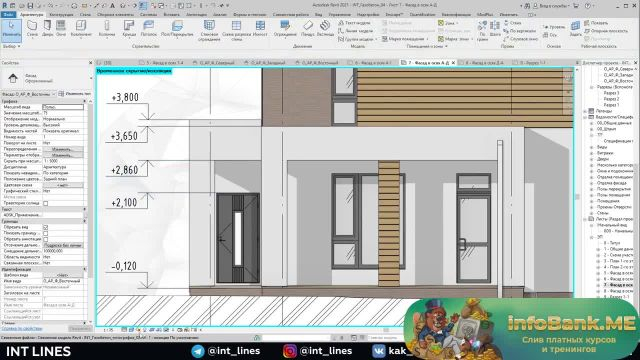Select the Окно (Window) tool
640x360 pixels.
(61, 29)
